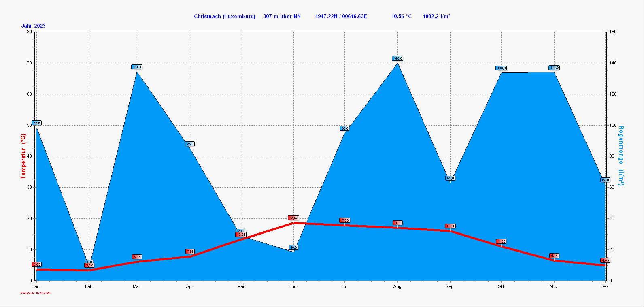Select the 'Mai' month label on the x-axis
644x307 pixels.
[x=241, y=287]
